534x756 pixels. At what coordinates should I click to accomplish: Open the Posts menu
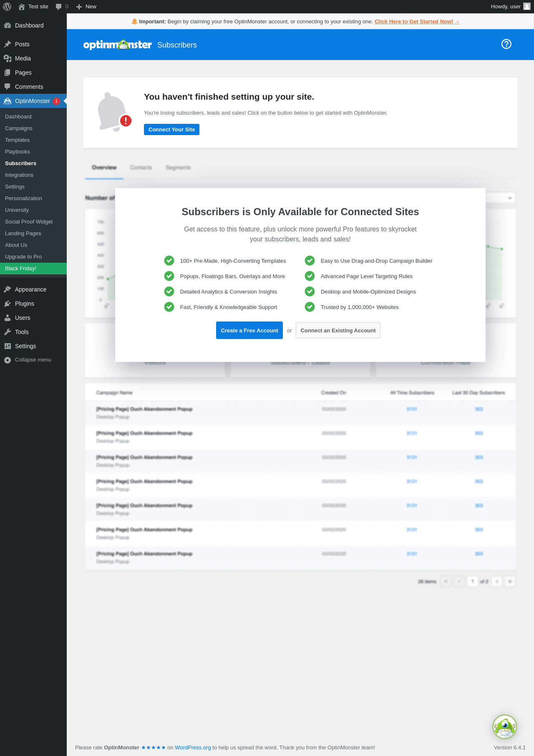tap(33, 44)
